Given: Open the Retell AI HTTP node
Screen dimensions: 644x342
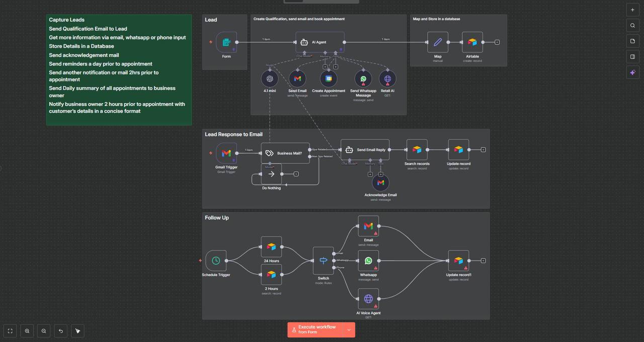Looking at the screenshot, I should (x=387, y=79).
